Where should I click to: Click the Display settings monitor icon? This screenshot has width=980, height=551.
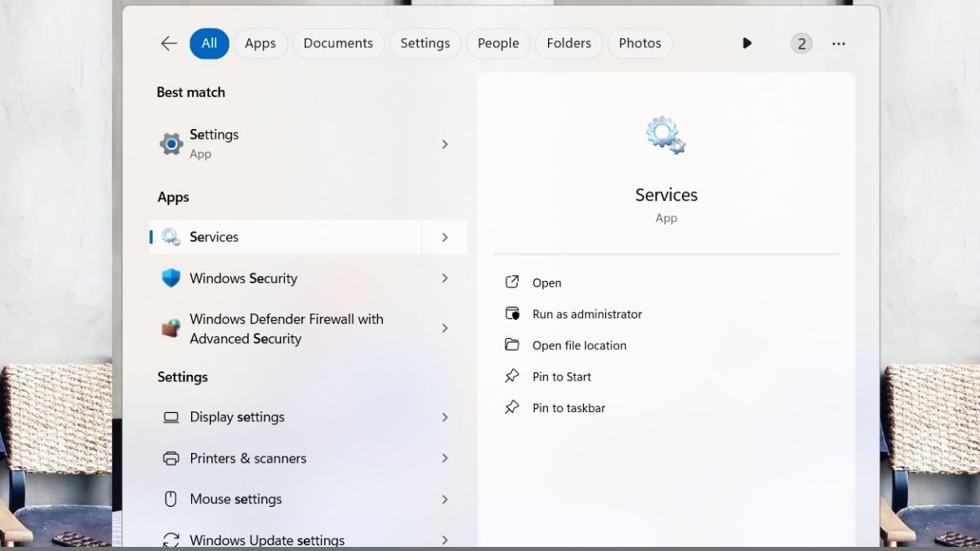point(171,417)
